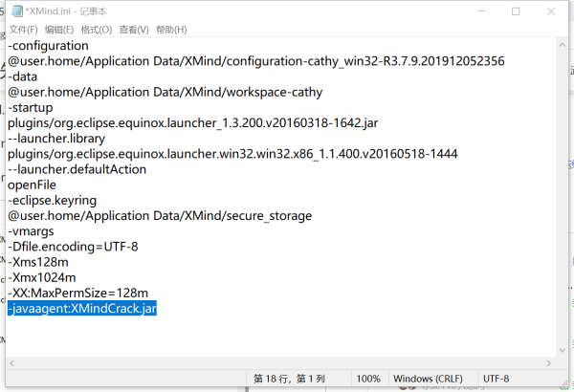The image size is (574, 392).
Task: Open the 格式(O) menu
Action: 96,30
